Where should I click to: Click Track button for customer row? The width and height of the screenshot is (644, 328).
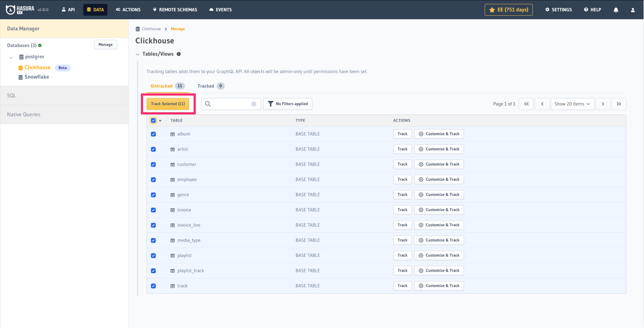click(x=403, y=164)
